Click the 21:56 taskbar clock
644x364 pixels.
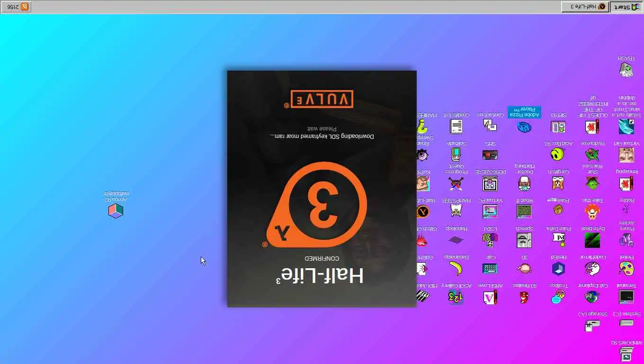tap(13, 7)
